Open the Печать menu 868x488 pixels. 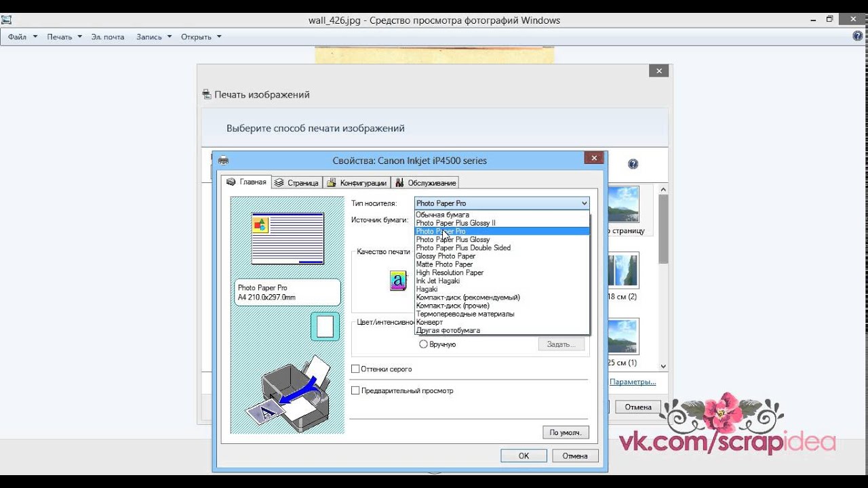64,37
